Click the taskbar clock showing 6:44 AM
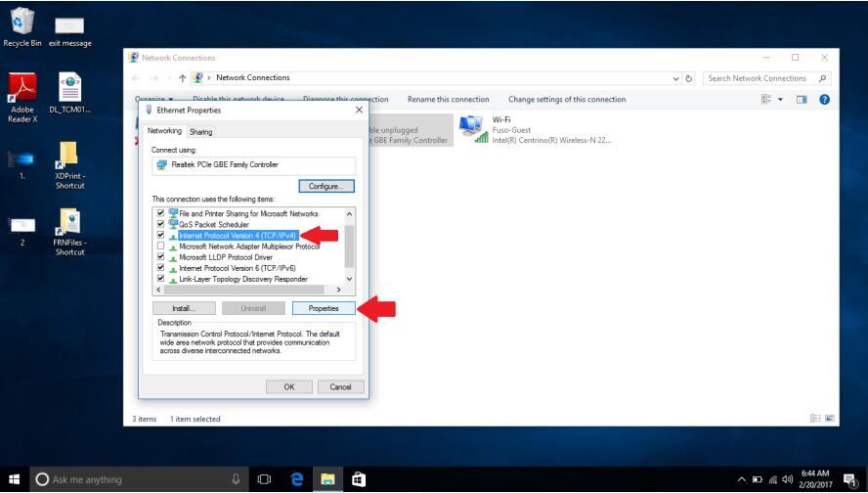This screenshot has height=493, width=868. 816,479
